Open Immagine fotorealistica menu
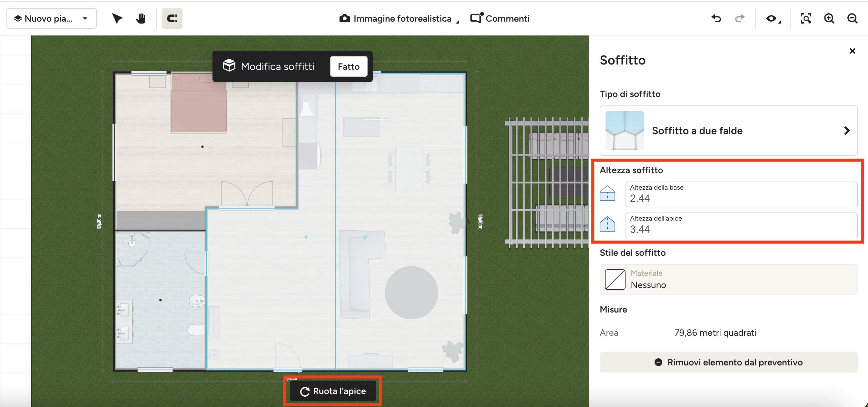Viewport: 868px width, 407px height. (399, 18)
